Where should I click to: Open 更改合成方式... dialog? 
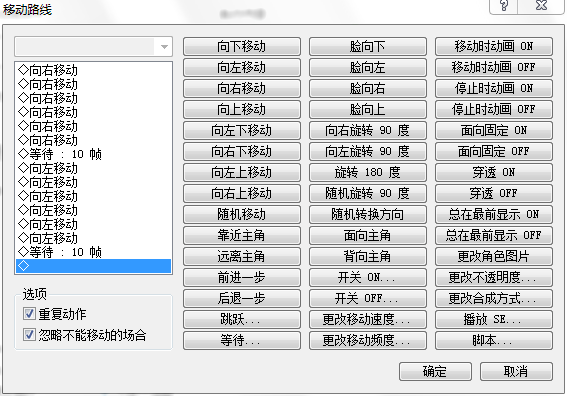[494, 298]
